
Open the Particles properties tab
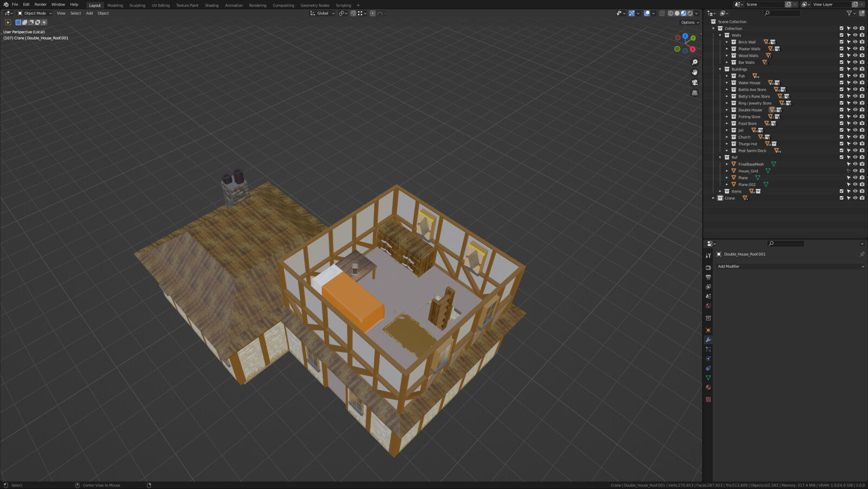708,349
